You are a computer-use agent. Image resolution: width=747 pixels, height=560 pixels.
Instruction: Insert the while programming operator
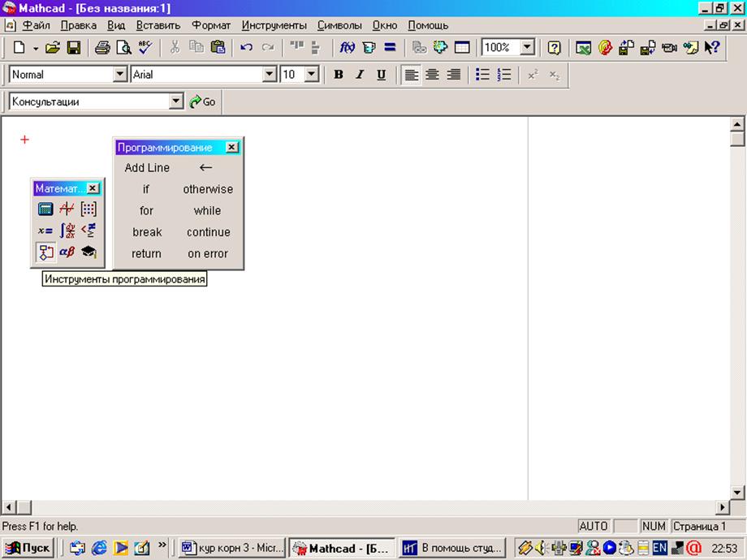pyautogui.click(x=207, y=210)
